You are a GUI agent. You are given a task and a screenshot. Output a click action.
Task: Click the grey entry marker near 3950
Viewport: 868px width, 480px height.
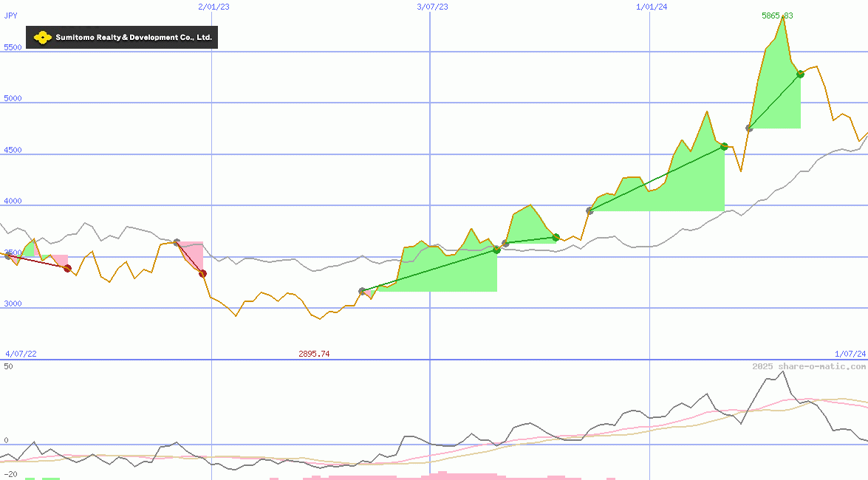590,211
